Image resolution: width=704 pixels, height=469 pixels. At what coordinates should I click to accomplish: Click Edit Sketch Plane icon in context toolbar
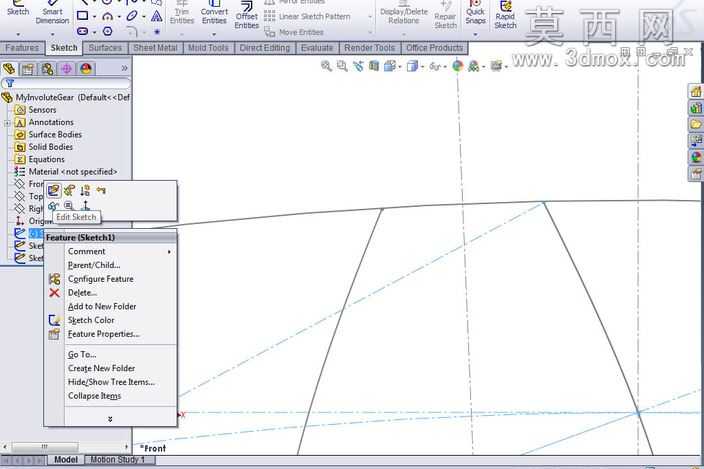(69, 191)
